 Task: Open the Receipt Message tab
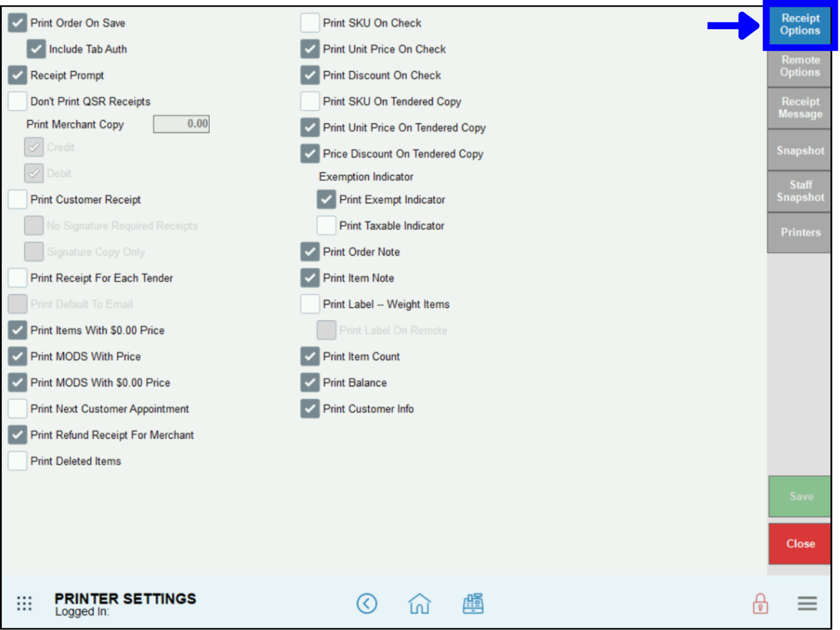[x=799, y=108]
